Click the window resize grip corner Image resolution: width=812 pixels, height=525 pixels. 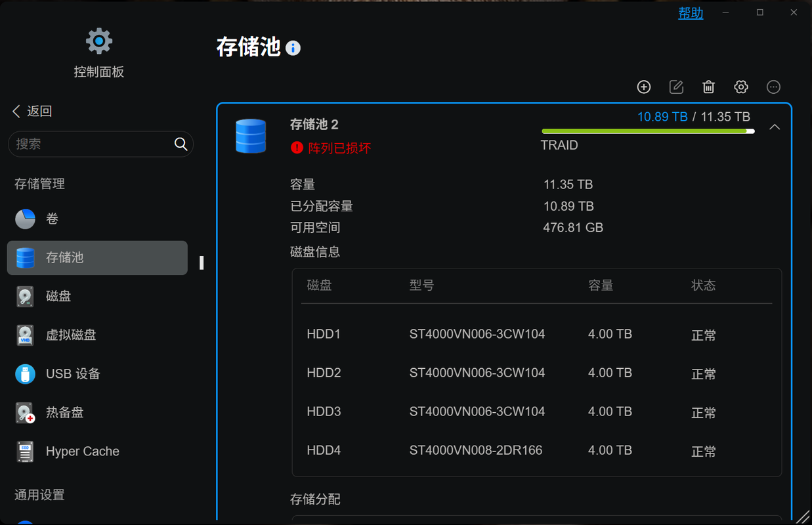point(803,516)
